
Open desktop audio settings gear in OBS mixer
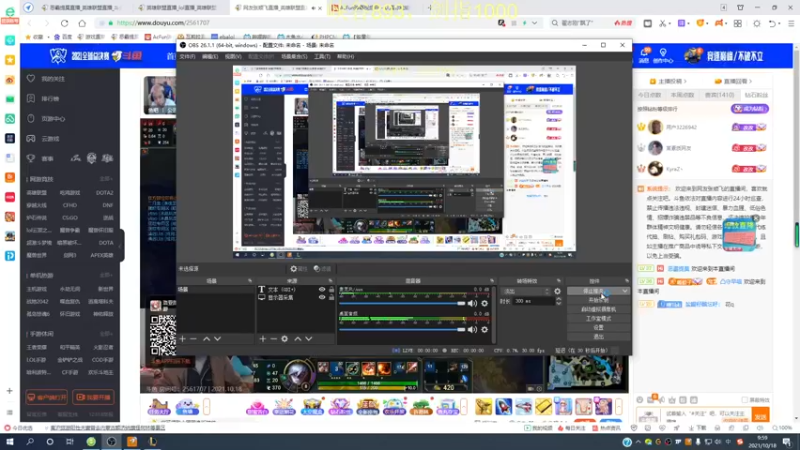[x=485, y=330]
